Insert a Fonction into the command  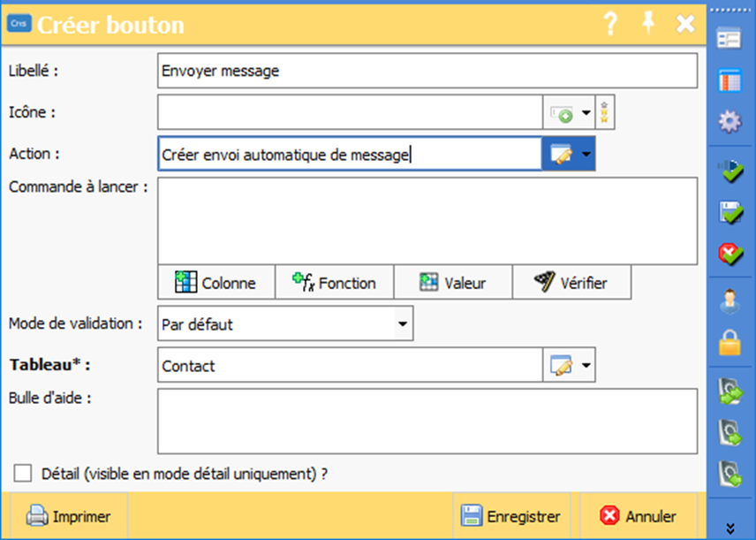pos(335,283)
